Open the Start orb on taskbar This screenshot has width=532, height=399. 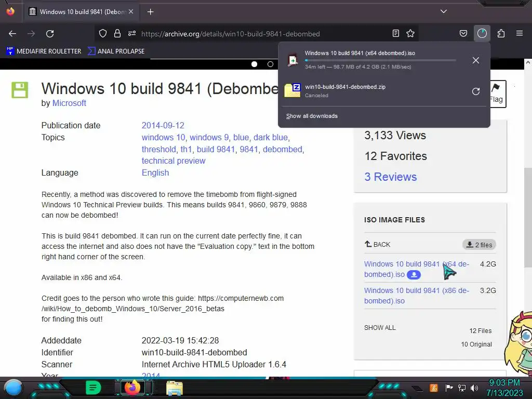point(13,388)
